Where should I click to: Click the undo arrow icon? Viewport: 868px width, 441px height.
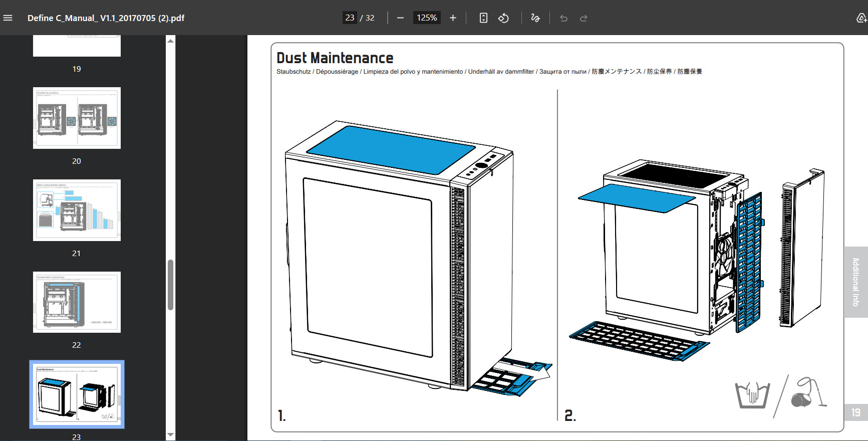point(564,18)
